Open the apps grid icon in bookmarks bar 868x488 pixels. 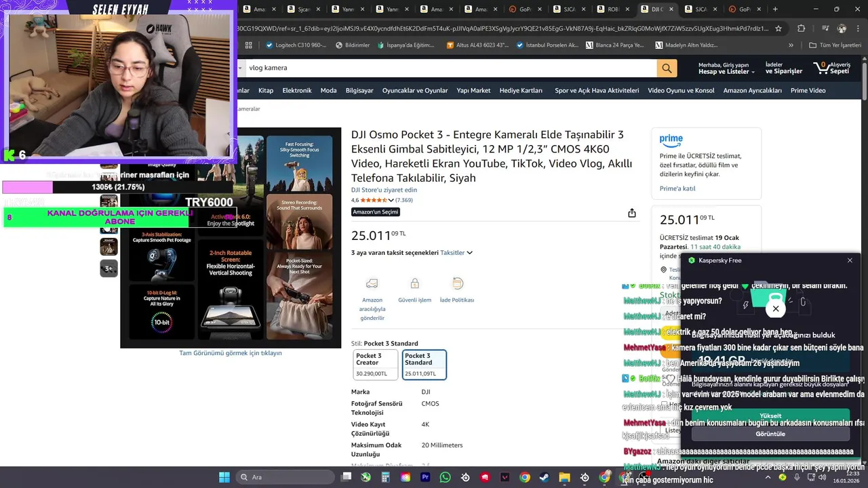(x=249, y=45)
